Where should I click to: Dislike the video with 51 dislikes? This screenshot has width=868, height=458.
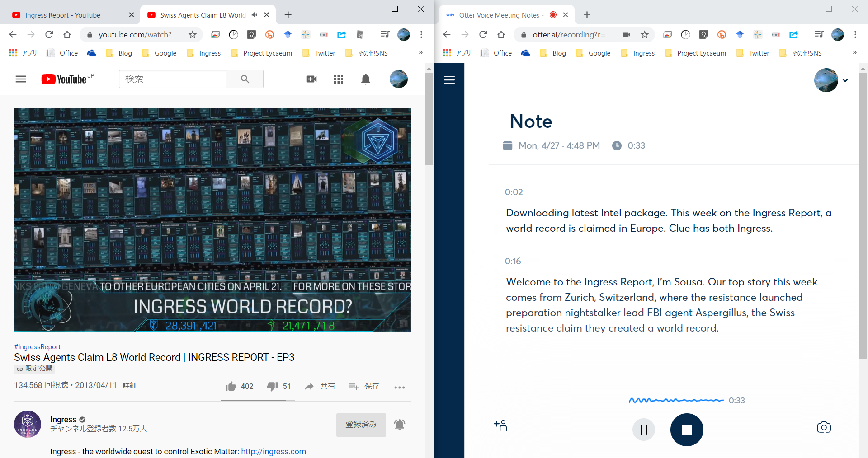click(x=278, y=386)
